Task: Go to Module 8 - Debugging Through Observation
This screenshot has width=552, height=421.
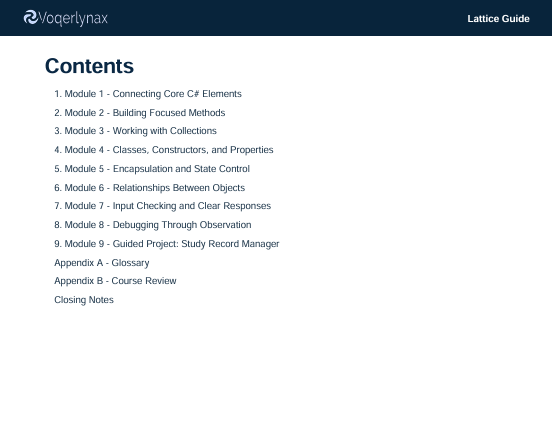Action: point(153,225)
